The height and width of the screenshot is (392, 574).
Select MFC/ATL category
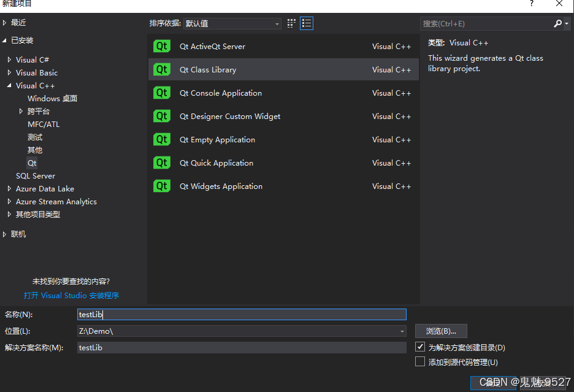point(44,124)
